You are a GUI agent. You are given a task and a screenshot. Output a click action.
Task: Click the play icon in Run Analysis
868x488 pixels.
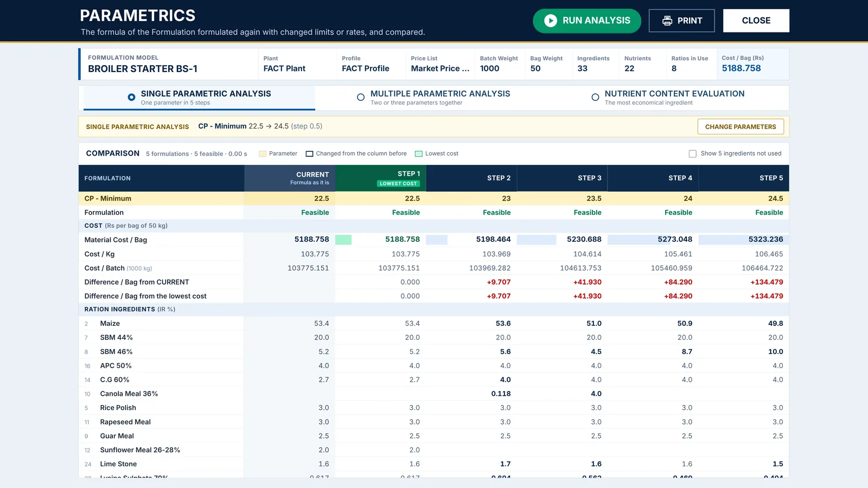pos(551,21)
